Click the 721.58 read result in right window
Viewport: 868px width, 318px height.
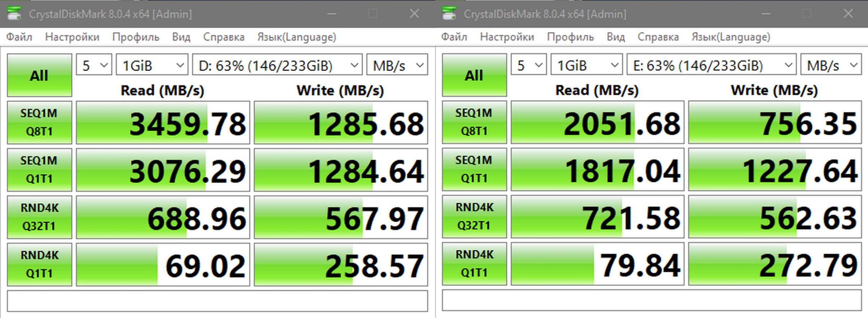tap(597, 217)
